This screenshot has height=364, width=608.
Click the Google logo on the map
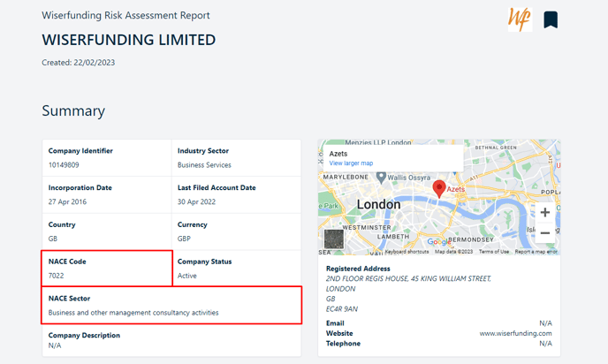click(x=438, y=242)
